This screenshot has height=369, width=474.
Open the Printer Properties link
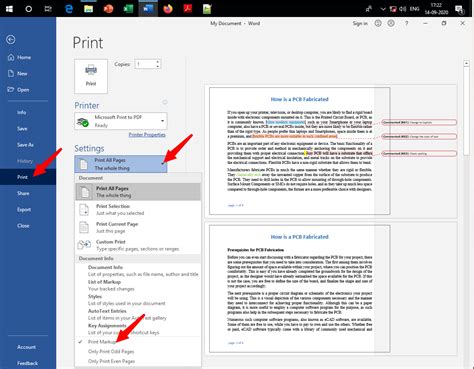(x=147, y=135)
